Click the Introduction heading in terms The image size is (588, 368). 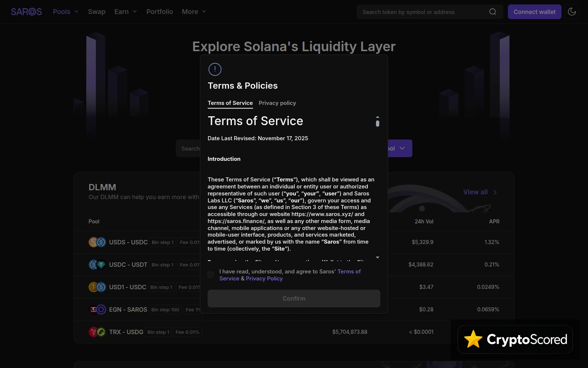[224, 159]
